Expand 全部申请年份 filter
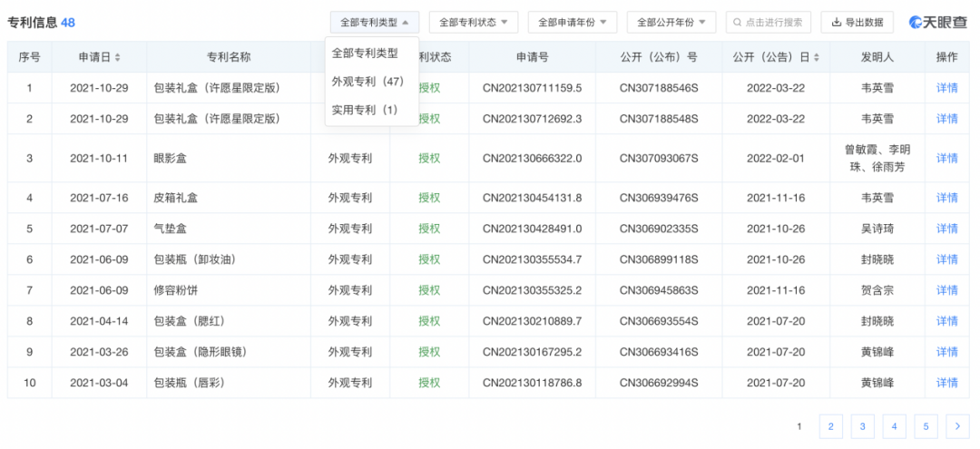The height and width of the screenshot is (449, 980). [x=572, y=23]
